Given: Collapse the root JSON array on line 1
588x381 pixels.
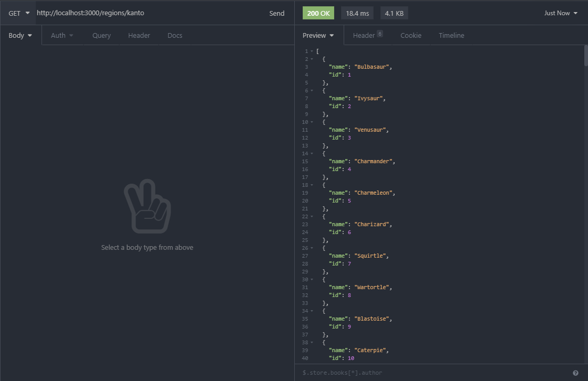Looking at the screenshot, I should click(x=312, y=51).
